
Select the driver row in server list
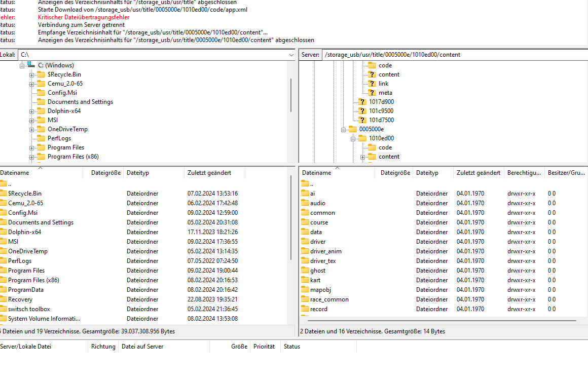pos(443,242)
